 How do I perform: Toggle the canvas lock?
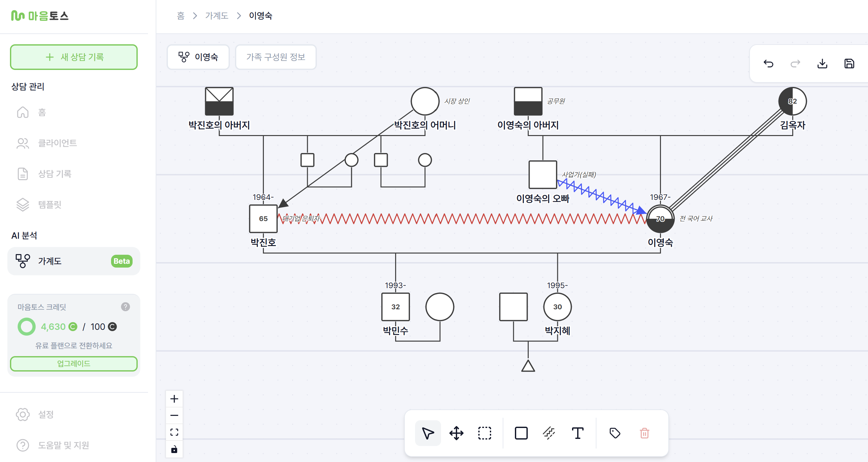pos(174,449)
